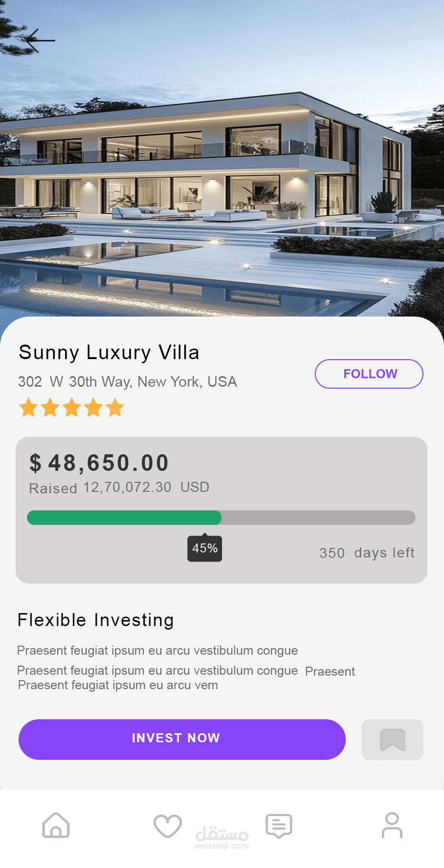Click the Raised 12,70,072.30 USD text
444x868 pixels.
coord(119,487)
